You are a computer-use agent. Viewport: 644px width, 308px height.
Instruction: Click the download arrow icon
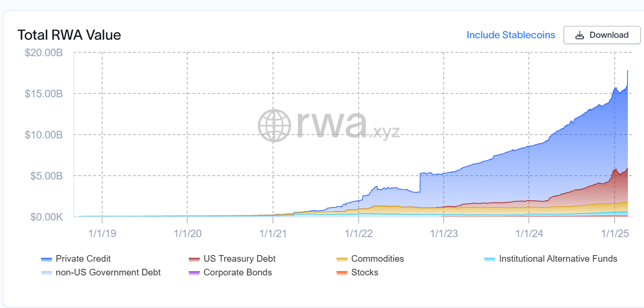(x=580, y=35)
